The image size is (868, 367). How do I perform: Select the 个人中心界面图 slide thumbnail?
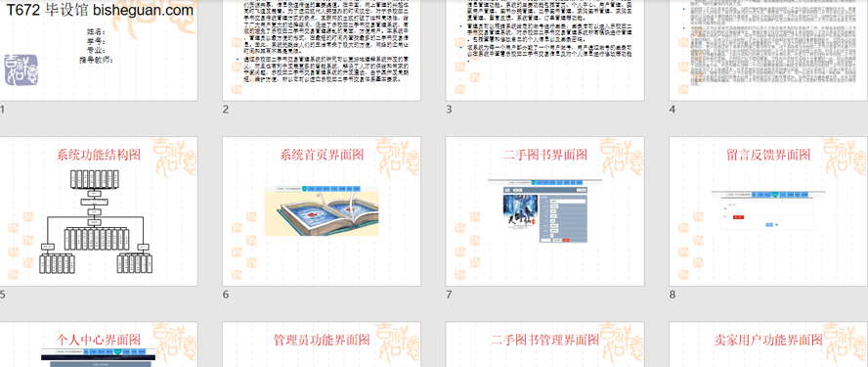(99, 344)
